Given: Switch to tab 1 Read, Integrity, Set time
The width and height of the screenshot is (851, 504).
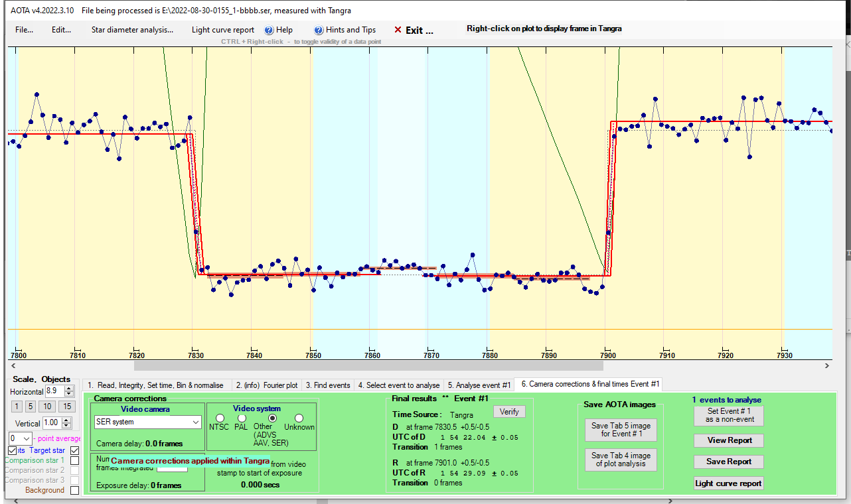Looking at the screenshot, I should (x=157, y=385).
